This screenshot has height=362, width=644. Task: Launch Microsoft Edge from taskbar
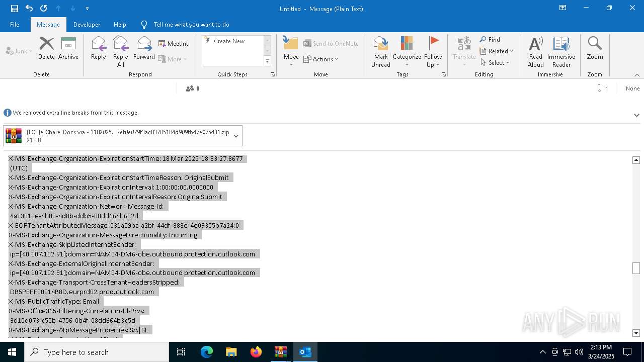click(207, 352)
